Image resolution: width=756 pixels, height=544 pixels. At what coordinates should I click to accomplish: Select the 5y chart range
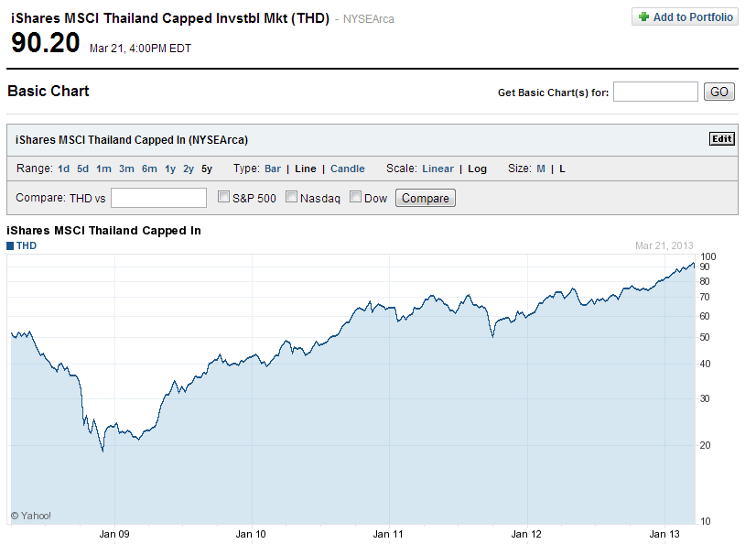(x=207, y=169)
